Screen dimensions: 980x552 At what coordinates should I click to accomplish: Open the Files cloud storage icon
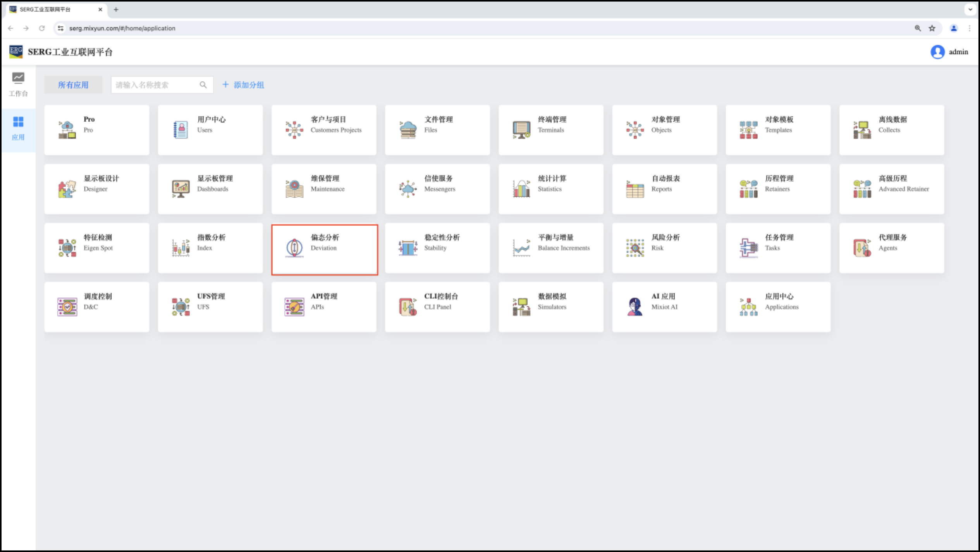tap(407, 130)
